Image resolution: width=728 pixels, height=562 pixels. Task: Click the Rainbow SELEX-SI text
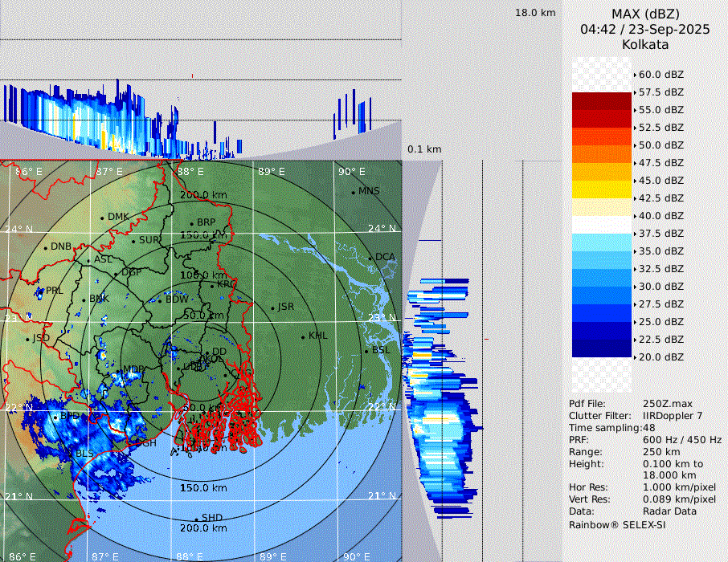617,525
